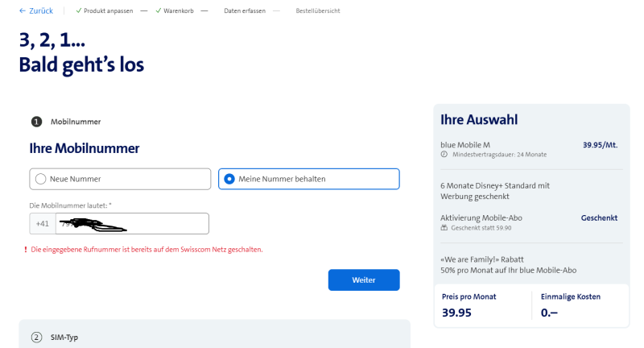
Task: Click the checkmark before Produkt anpassen
Action: [78, 10]
